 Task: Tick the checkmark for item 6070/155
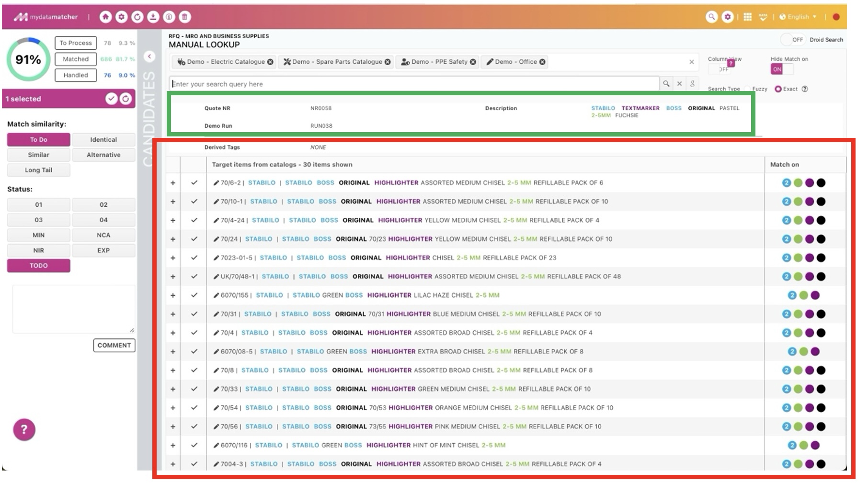(194, 295)
